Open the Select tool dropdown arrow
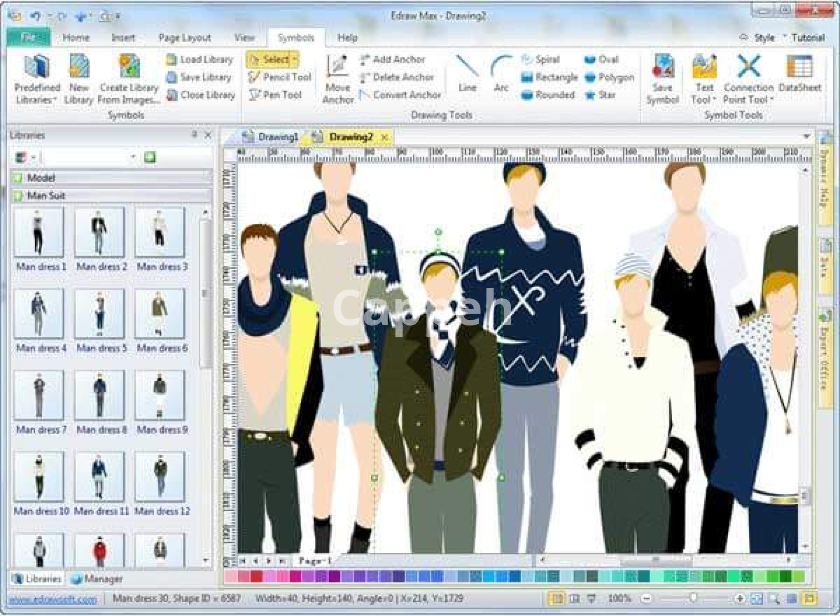 (295, 59)
